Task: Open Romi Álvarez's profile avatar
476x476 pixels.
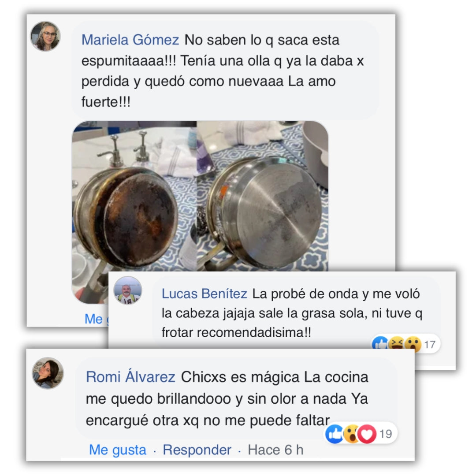Action: pos(48,373)
